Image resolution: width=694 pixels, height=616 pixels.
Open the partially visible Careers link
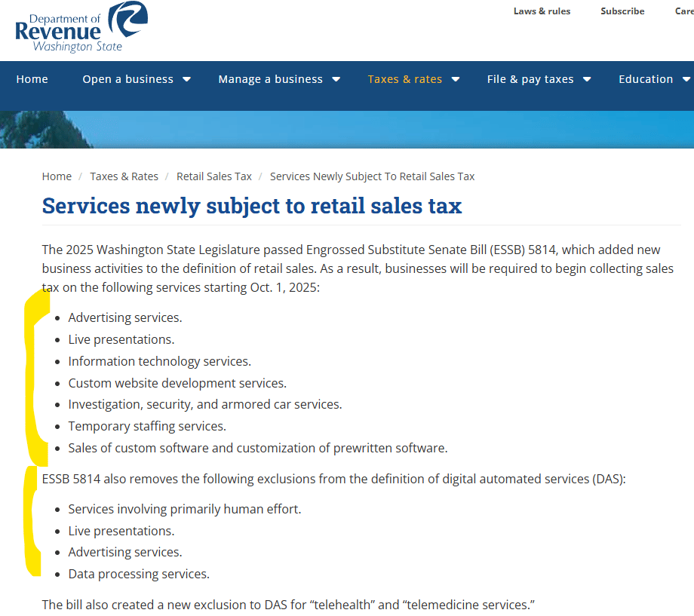pos(683,11)
